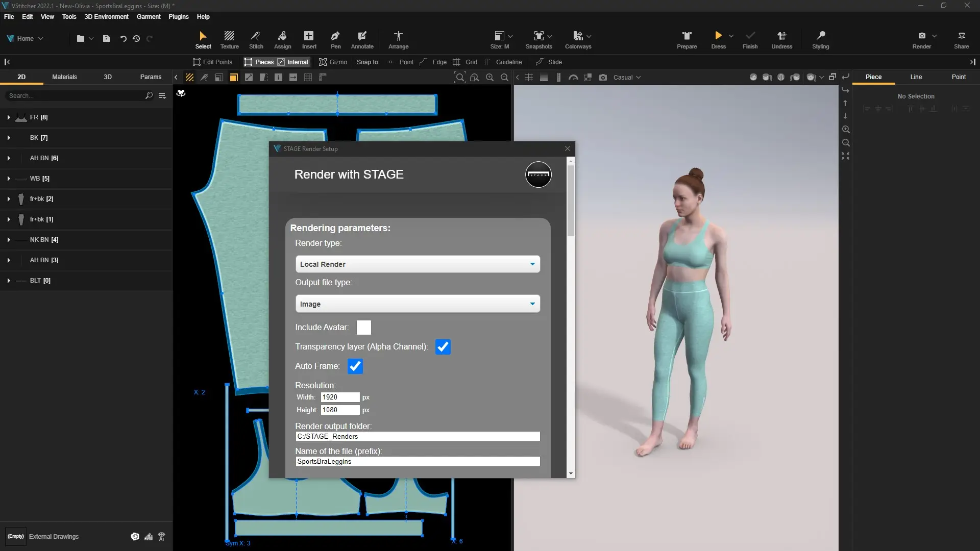This screenshot has width=980, height=551.
Task: Select the Stitch tool
Action: (256, 39)
